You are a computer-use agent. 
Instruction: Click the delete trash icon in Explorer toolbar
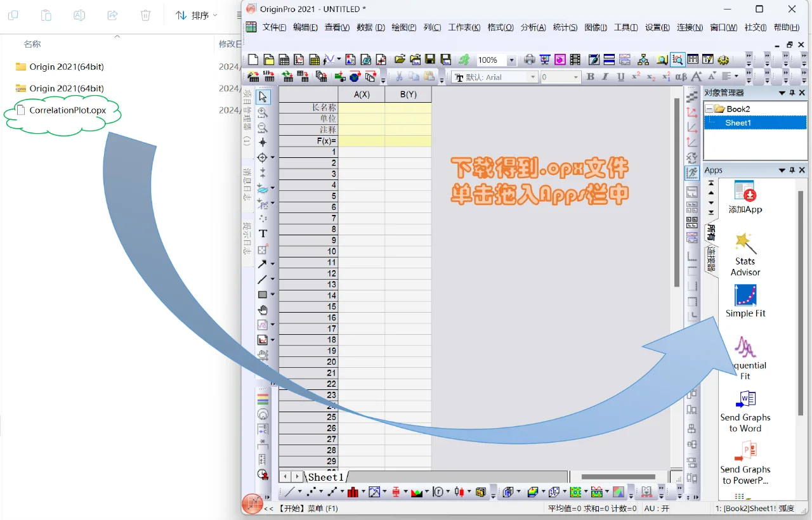145,15
